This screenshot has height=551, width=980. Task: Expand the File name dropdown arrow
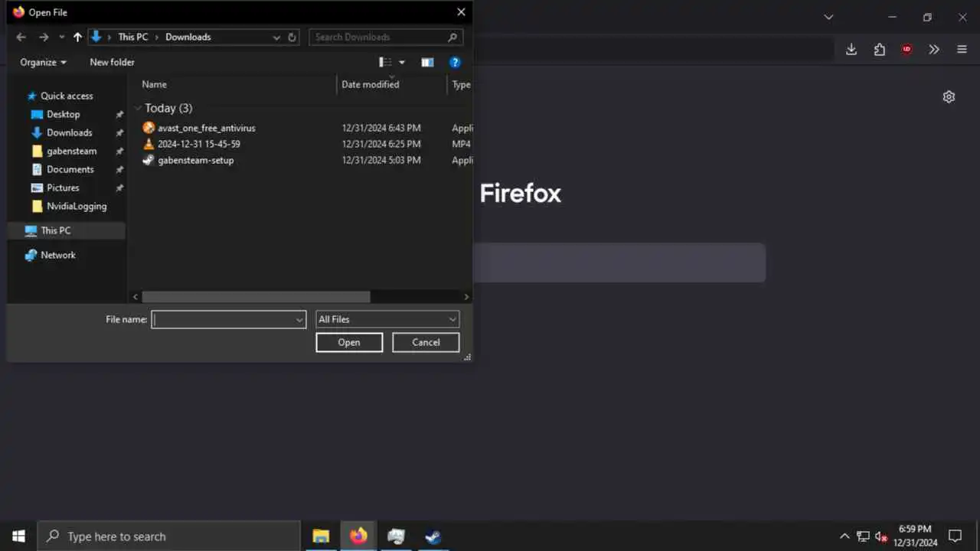pyautogui.click(x=299, y=320)
